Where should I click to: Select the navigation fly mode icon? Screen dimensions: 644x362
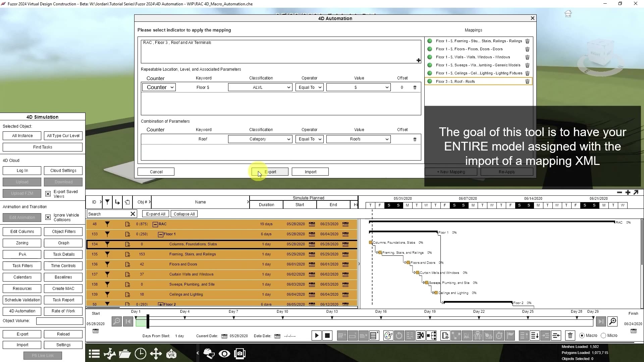(x=110, y=354)
